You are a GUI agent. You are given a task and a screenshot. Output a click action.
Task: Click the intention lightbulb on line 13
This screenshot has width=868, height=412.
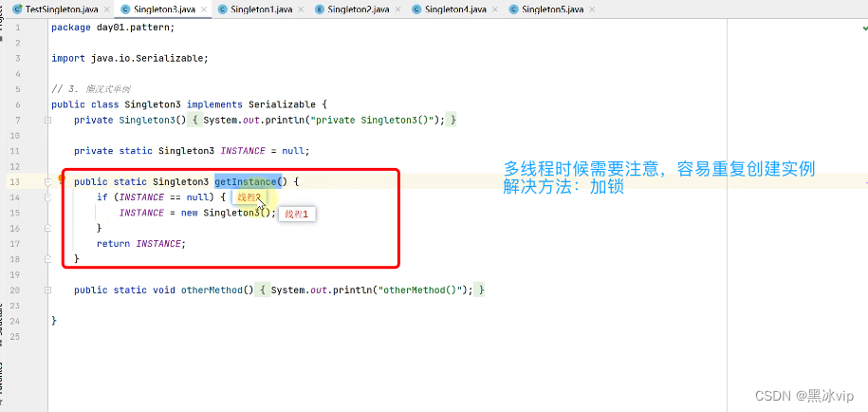(62, 179)
